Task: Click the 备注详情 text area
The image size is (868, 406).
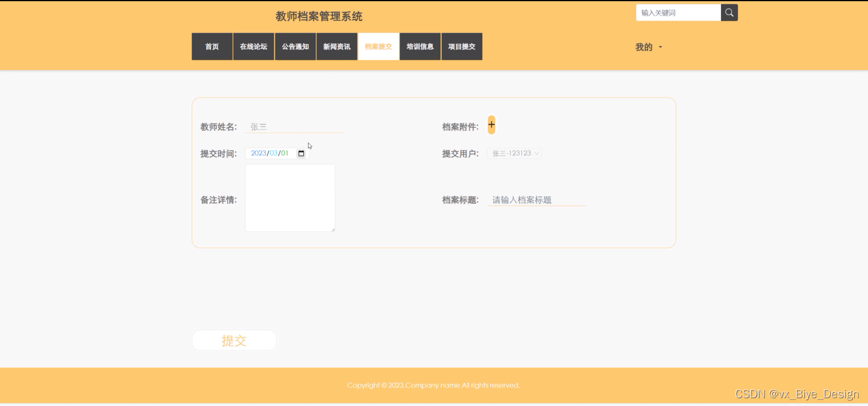Action: pyautogui.click(x=290, y=198)
